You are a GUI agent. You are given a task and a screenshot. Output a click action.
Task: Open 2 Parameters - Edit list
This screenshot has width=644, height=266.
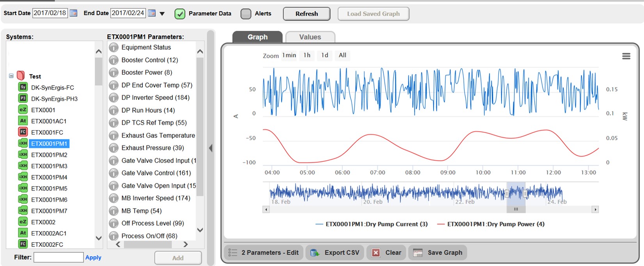[264, 253]
